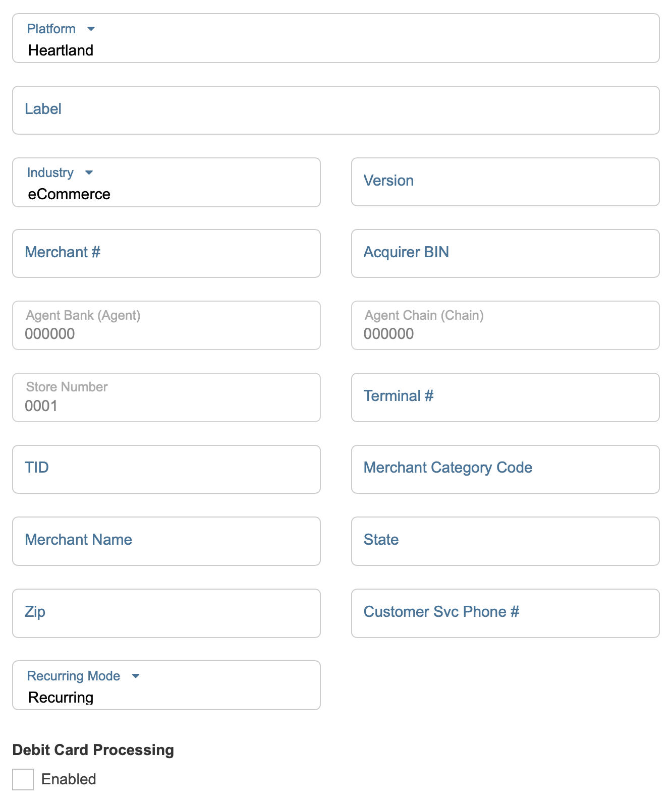Screen dimensions: 672x806
Task: Click the Merchant Category Code field
Action: point(505,469)
